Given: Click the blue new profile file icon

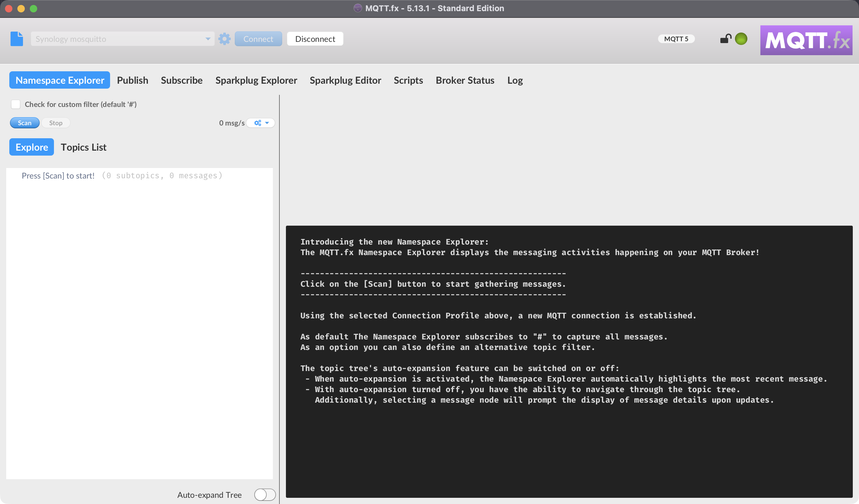Looking at the screenshot, I should [17, 39].
